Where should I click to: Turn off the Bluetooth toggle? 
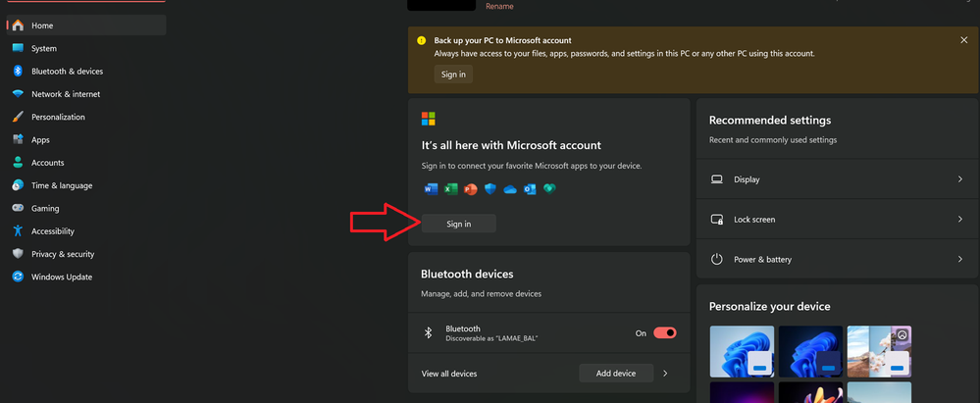(x=665, y=333)
